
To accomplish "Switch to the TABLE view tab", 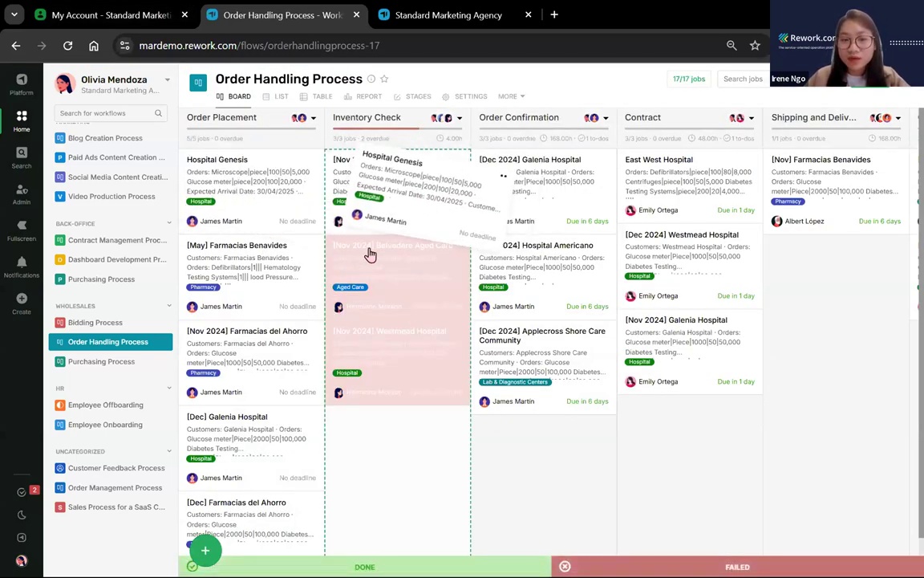I will 316,96.
